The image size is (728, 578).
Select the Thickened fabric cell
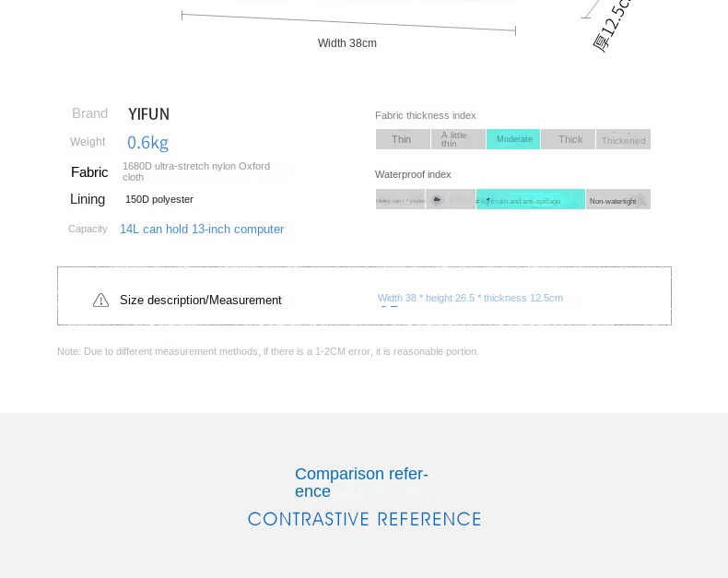(624, 139)
